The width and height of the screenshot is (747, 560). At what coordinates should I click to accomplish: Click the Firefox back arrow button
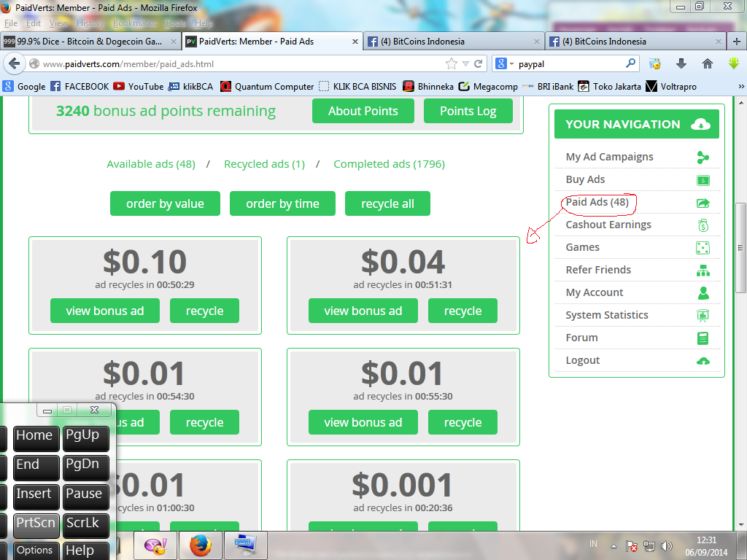click(x=15, y=63)
